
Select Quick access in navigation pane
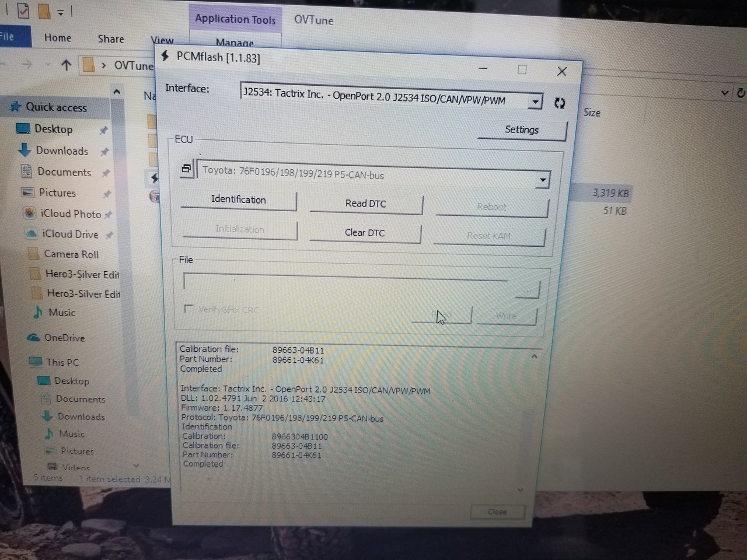coord(56,107)
